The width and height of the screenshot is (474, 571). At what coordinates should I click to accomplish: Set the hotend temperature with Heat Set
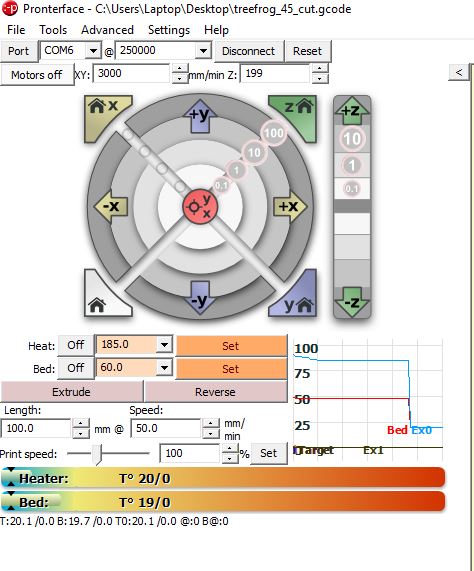tap(231, 346)
